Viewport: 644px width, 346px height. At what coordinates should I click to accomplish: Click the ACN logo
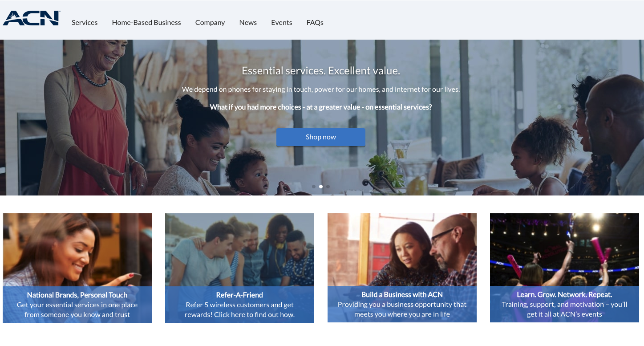(x=32, y=18)
